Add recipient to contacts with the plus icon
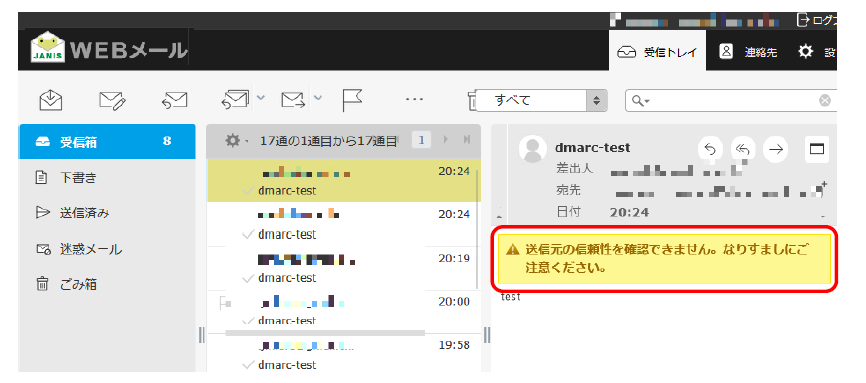866x383 pixels. tap(824, 184)
